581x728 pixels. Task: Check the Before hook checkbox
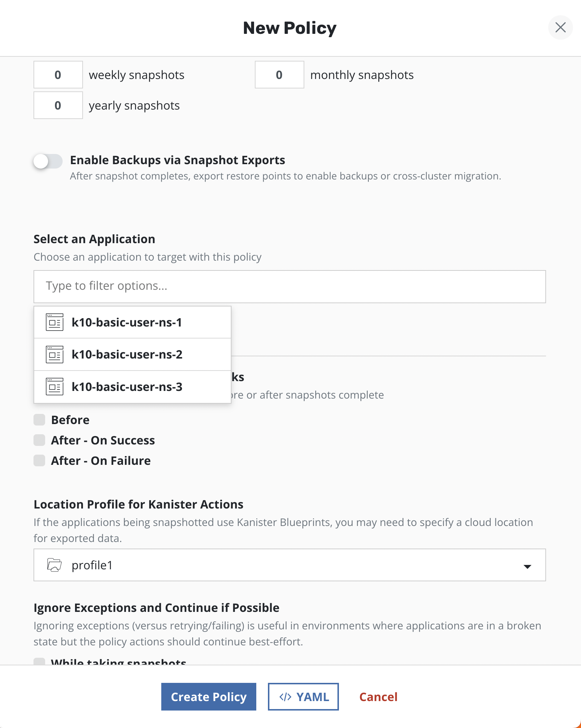39,420
